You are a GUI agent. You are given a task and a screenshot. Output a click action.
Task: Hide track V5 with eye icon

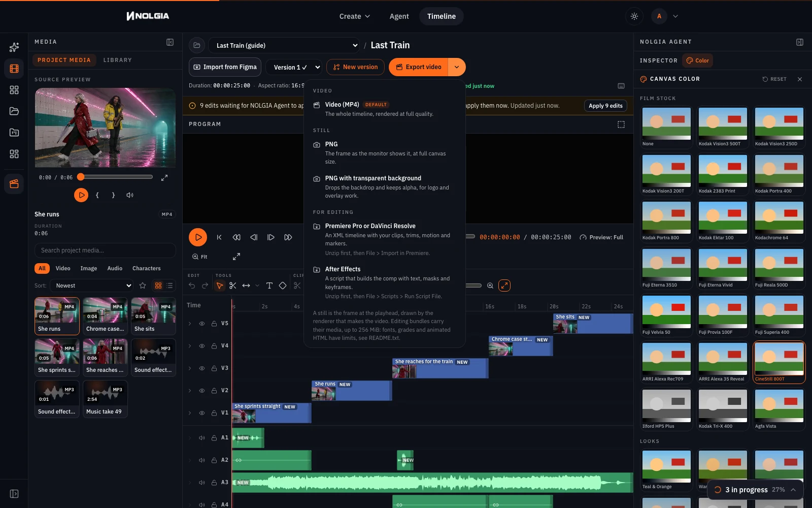tap(202, 324)
